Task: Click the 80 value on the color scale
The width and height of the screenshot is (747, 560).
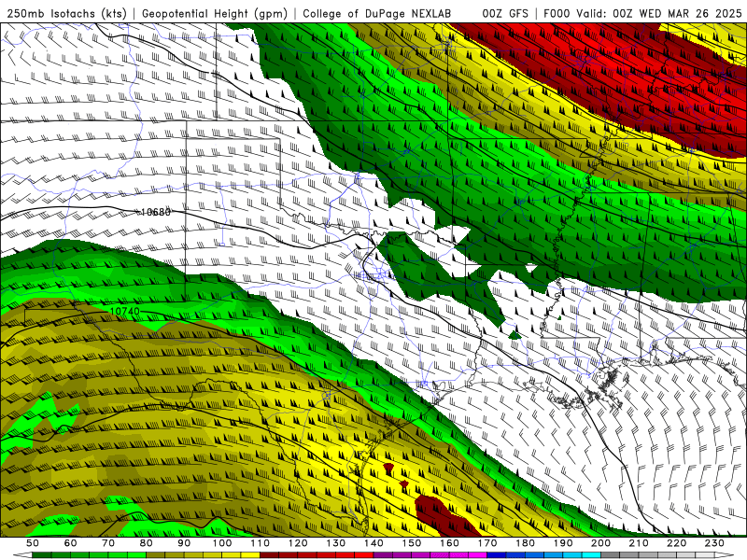Action: (147, 543)
